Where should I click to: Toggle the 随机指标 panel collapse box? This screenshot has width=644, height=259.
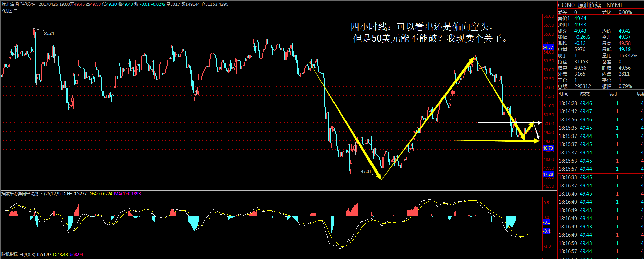(21, 255)
